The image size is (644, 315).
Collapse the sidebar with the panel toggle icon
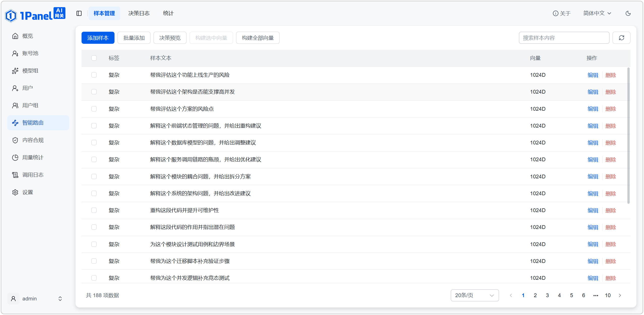click(x=79, y=13)
